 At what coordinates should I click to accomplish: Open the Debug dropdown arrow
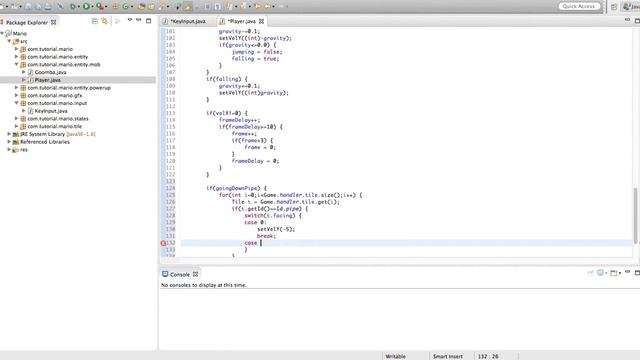click(x=79, y=7)
